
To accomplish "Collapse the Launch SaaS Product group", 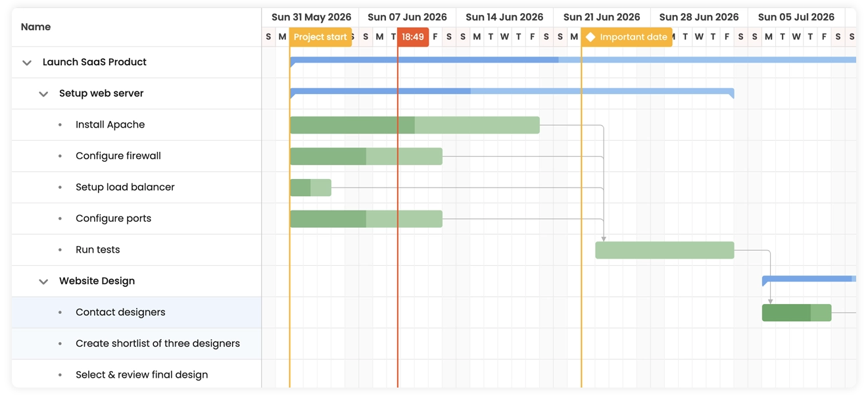I will point(27,63).
